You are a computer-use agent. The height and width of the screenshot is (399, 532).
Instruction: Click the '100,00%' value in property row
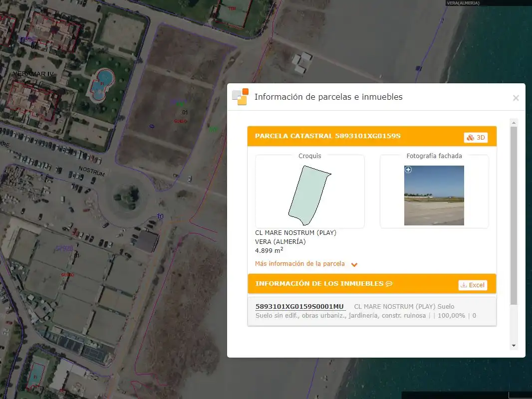tap(451, 316)
